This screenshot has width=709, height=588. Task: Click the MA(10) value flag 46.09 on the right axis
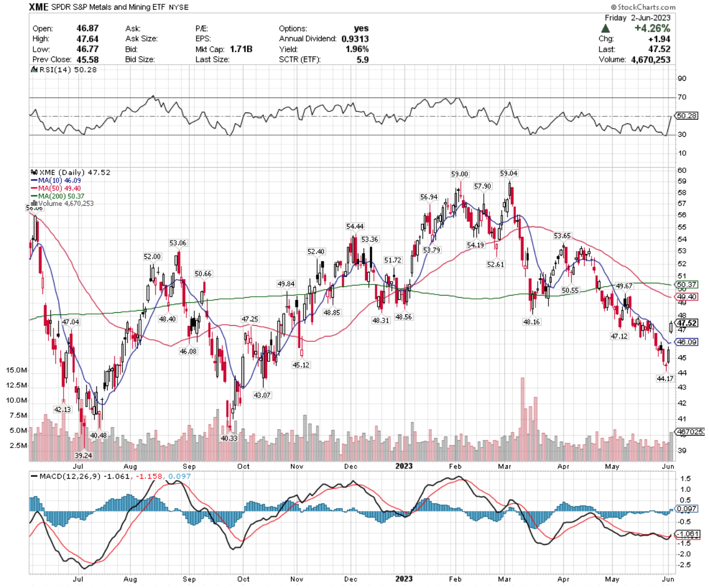687,342
